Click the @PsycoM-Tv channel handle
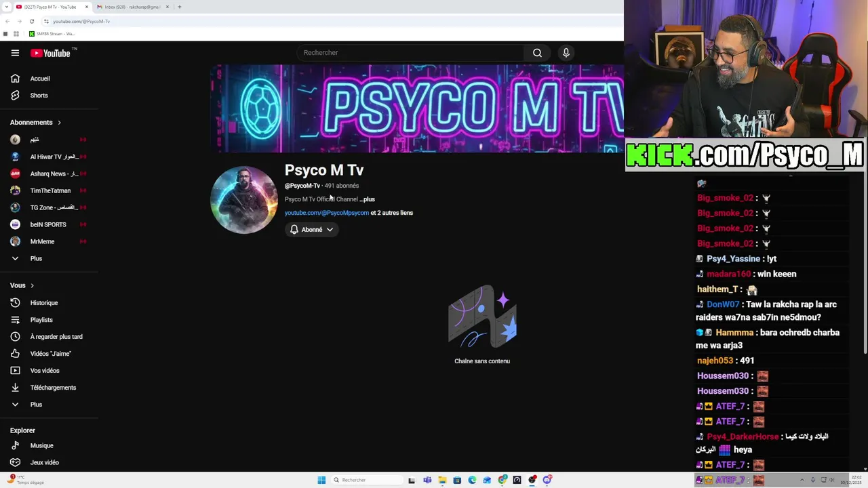This screenshot has height=488, width=868. click(302, 186)
